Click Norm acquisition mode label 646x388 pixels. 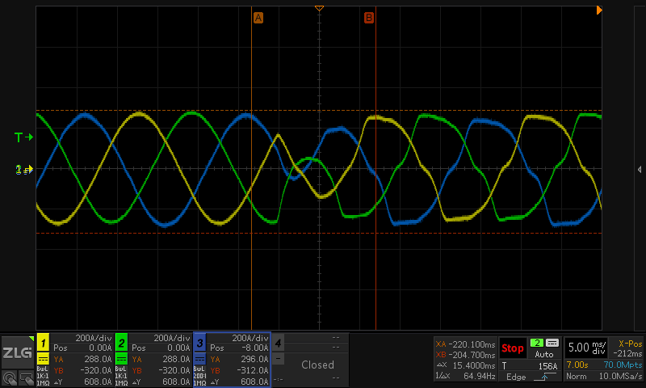[x=576, y=376]
